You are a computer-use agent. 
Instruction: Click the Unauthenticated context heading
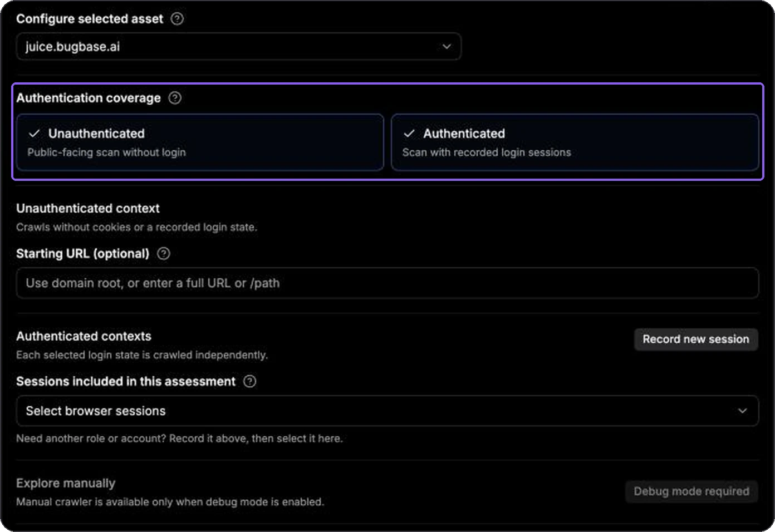(88, 208)
